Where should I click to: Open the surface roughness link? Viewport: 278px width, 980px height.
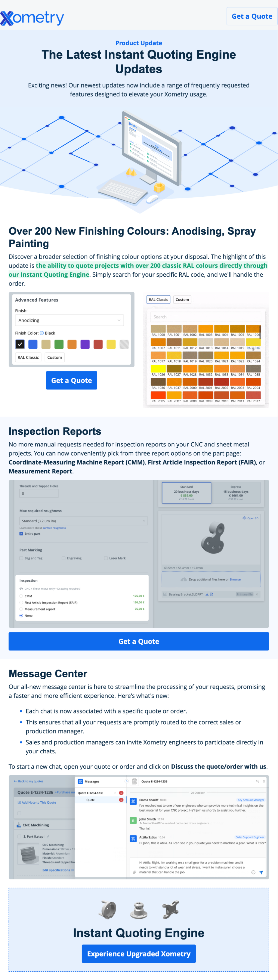click(54, 528)
